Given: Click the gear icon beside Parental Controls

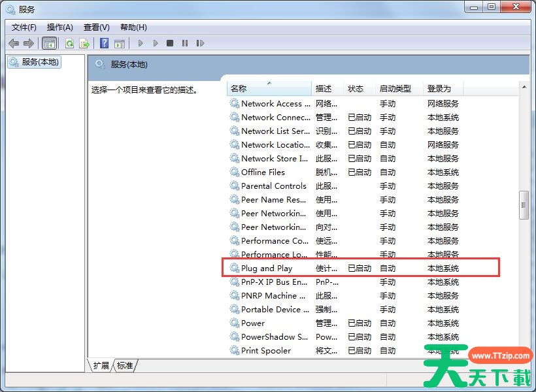Looking at the screenshot, I should [x=235, y=186].
